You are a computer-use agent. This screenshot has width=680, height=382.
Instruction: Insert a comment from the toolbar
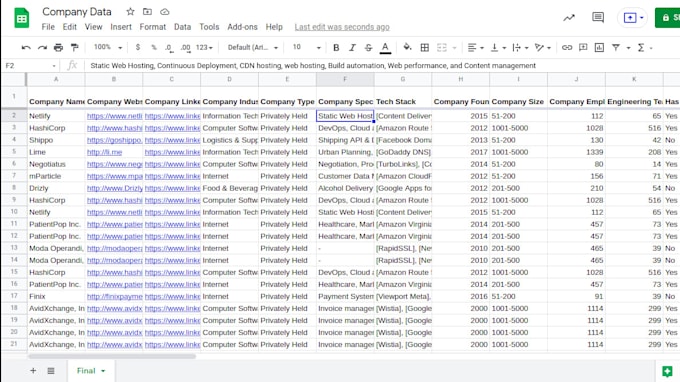point(583,47)
